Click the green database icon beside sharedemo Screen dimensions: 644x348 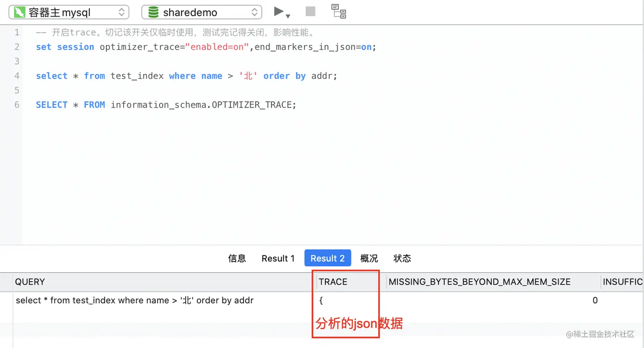(153, 12)
